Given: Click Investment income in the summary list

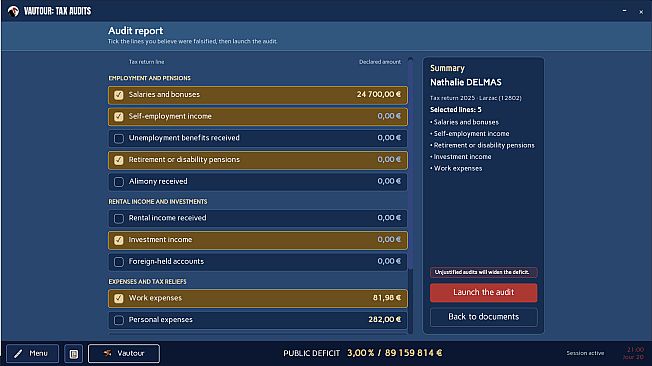Looking at the screenshot, I should click(x=462, y=157).
